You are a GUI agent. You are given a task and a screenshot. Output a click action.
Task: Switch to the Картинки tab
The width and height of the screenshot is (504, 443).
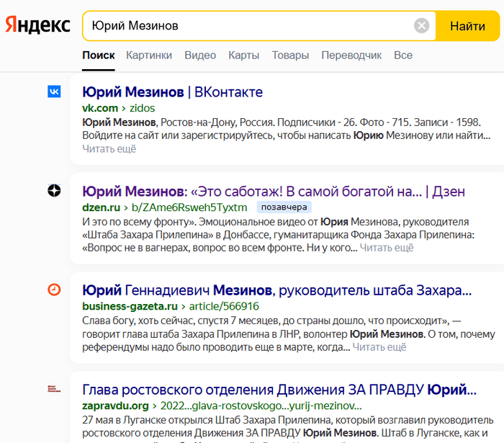[x=149, y=55]
